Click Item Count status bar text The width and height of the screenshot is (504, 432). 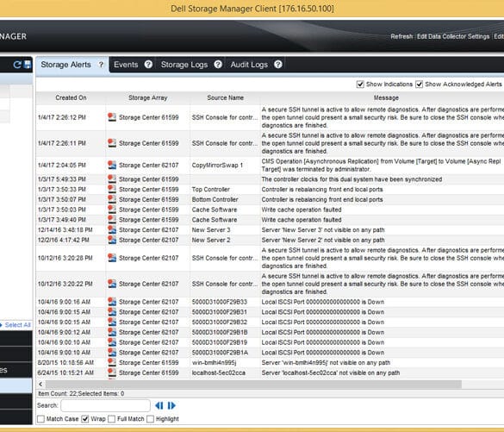coord(81,393)
